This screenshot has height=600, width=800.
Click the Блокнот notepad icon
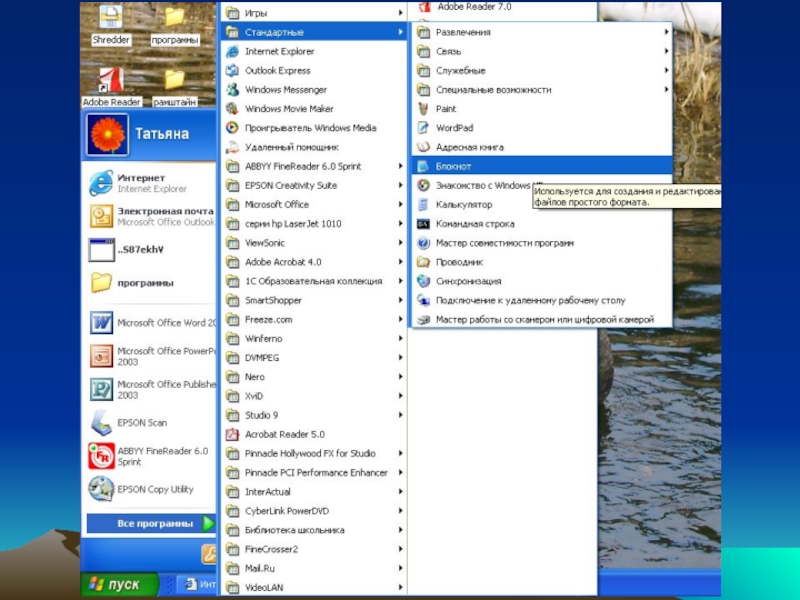423,166
